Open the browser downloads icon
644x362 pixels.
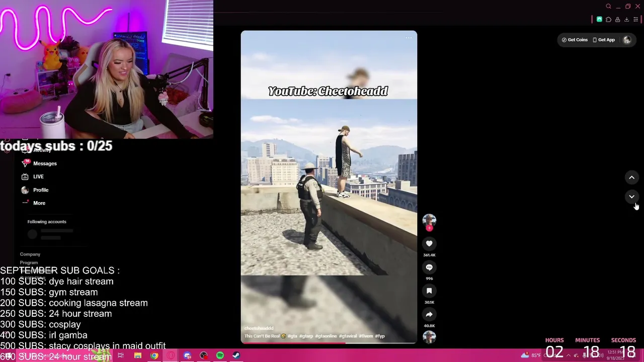(x=626, y=20)
